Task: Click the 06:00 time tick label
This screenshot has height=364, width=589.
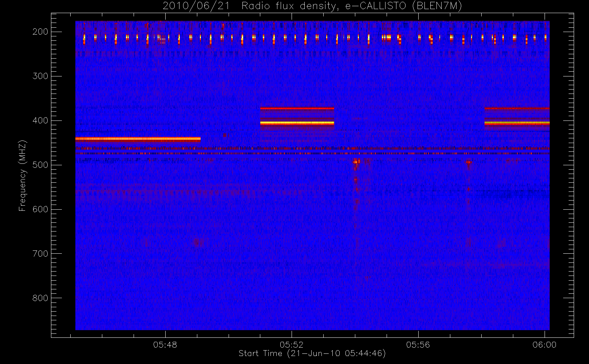Action: pos(544,345)
